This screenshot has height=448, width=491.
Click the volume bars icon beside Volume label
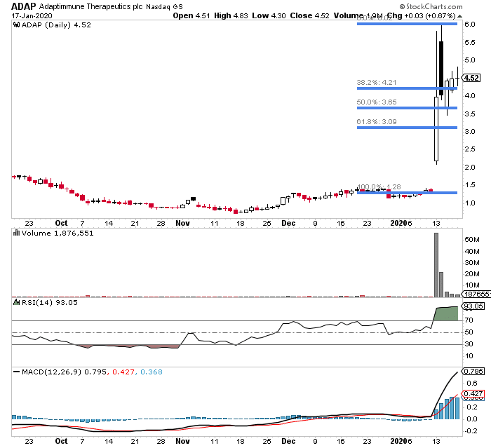click(16, 233)
